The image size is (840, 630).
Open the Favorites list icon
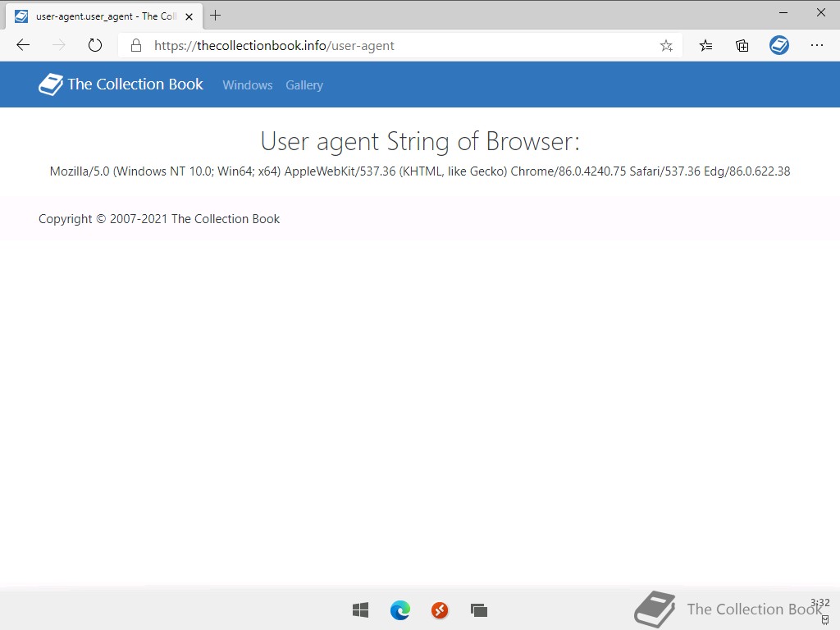705,46
